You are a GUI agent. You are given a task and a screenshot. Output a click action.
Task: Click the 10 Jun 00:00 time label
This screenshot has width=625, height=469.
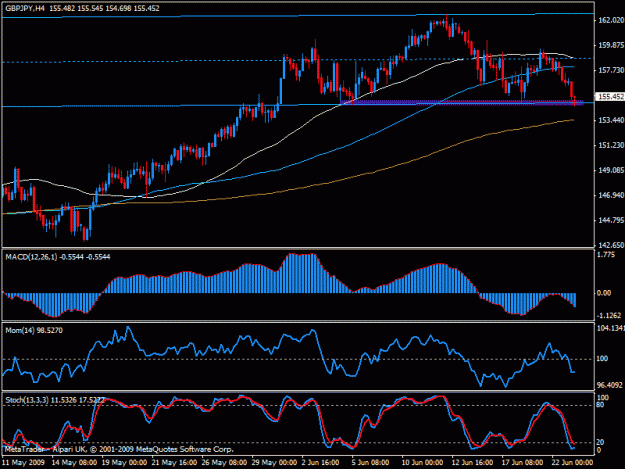click(x=424, y=463)
